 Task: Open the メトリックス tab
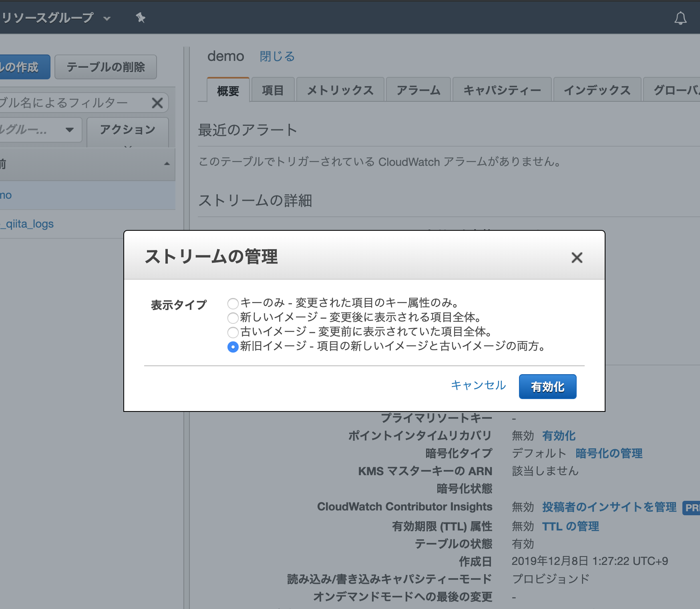(340, 90)
